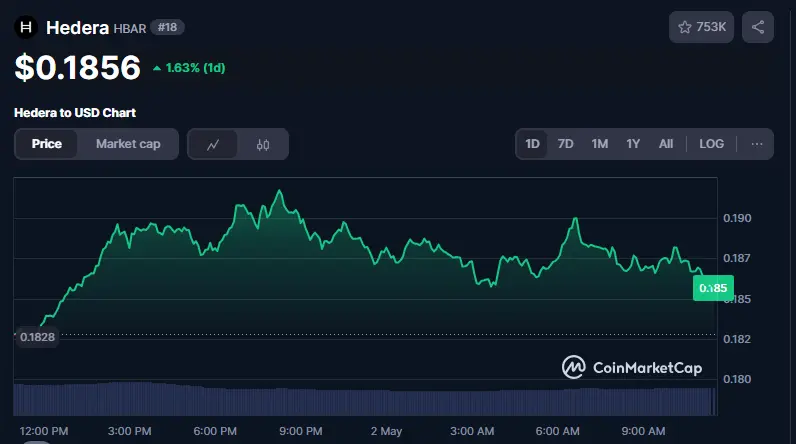The height and width of the screenshot is (444, 796).
Task: Click the 9:00 PM time axis label
Action: coord(301,431)
